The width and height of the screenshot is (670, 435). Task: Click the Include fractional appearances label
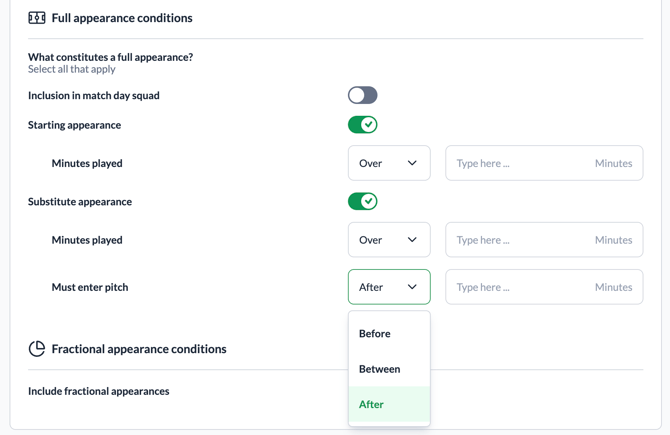(99, 391)
